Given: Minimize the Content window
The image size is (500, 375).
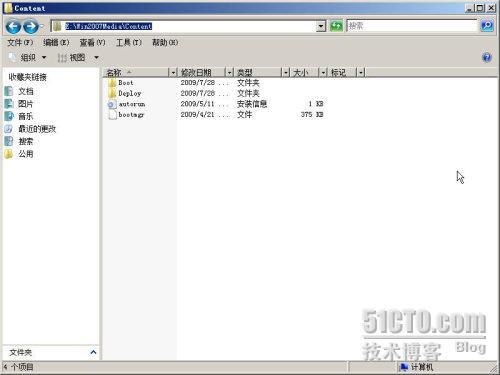Looking at the screenshot, I should tap(469, 8).
